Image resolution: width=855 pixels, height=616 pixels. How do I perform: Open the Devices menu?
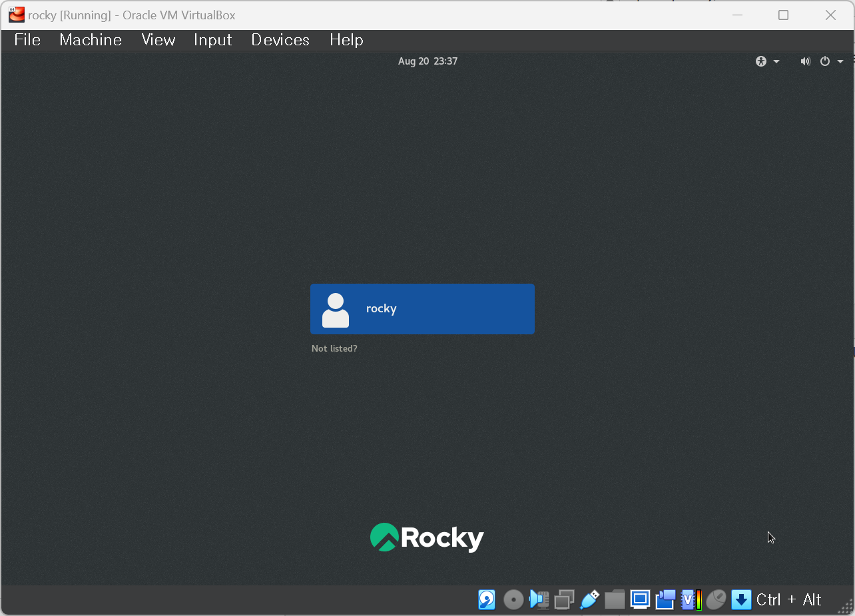point(280,40)
